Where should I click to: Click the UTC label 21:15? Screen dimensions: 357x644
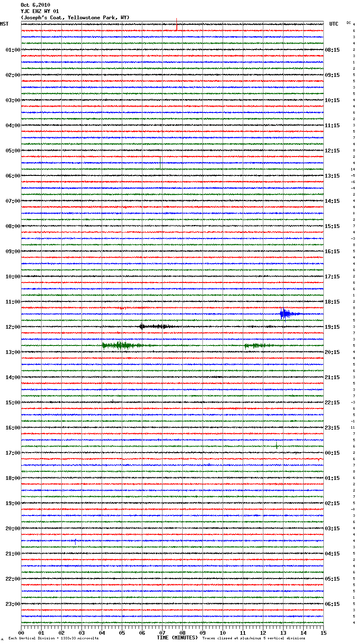(332, 377)
